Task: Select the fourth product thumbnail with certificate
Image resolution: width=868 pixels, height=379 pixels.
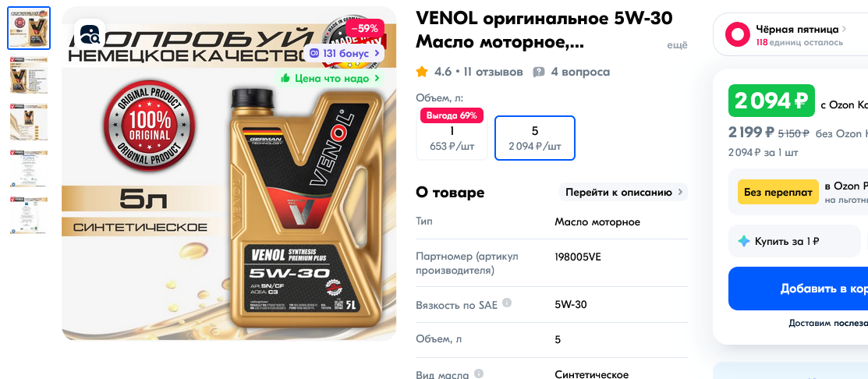Action: (29, 168)
